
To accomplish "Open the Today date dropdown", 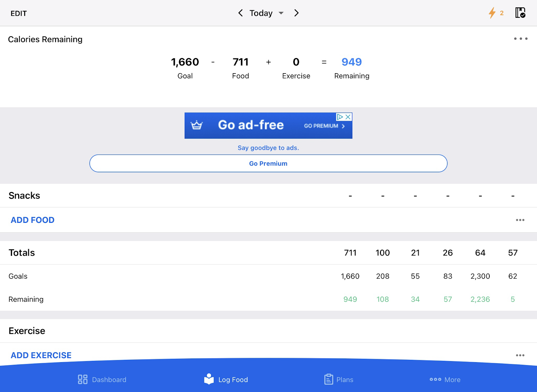I will coord(266,13).
